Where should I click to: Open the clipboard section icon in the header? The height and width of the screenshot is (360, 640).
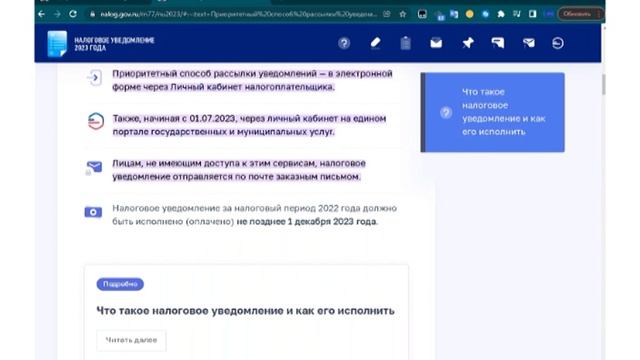tap(405, 43)
